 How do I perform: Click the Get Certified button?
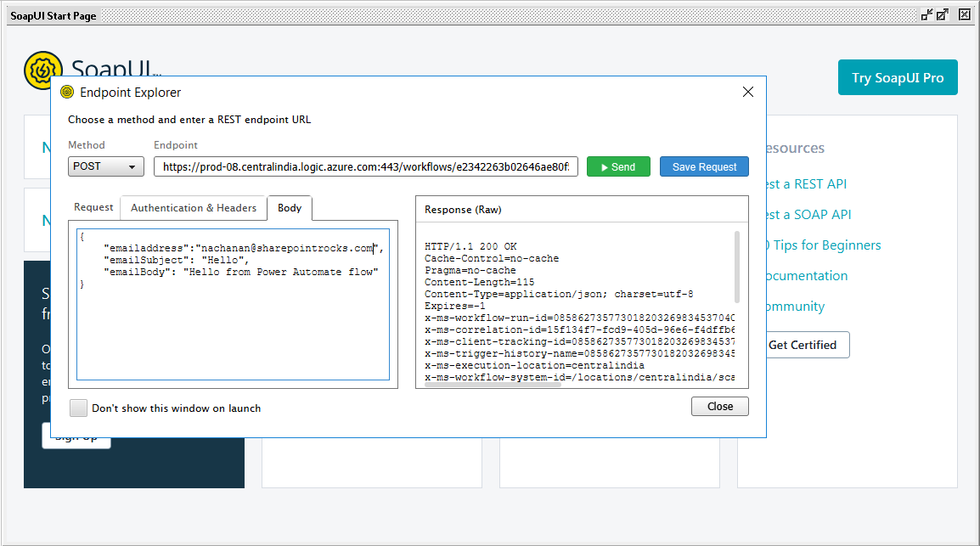pos(808,345)
